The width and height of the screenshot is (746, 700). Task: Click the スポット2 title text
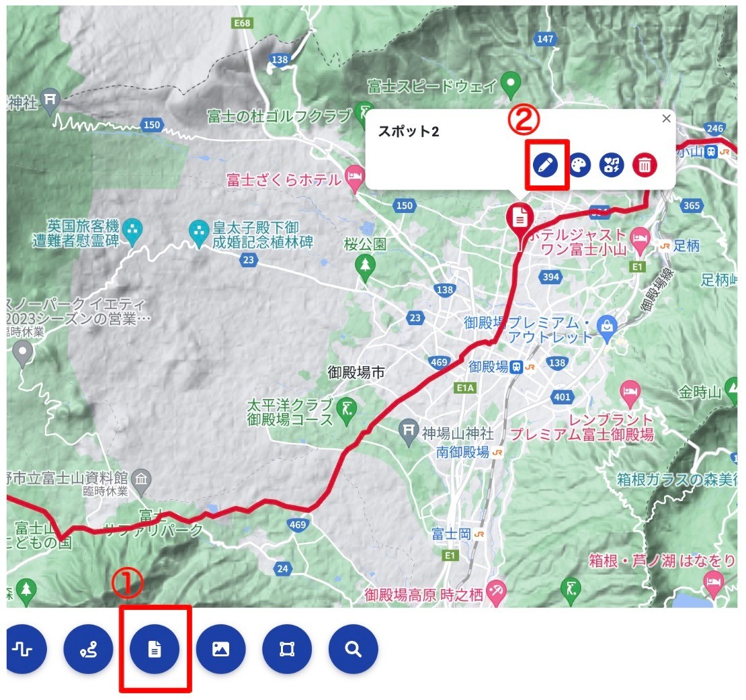point(408,132)
